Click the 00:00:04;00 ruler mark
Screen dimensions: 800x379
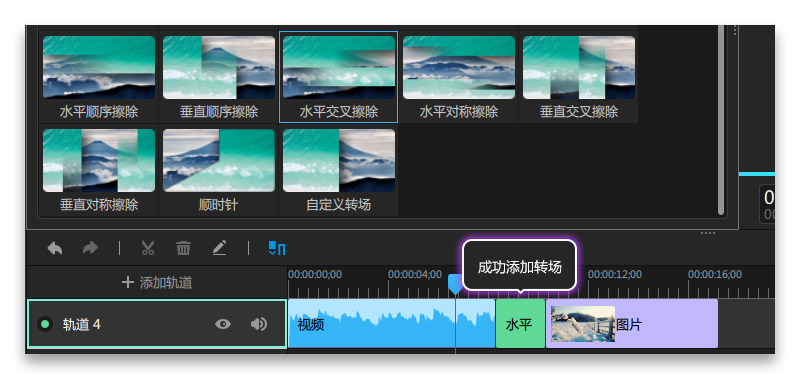click(415, 274)
